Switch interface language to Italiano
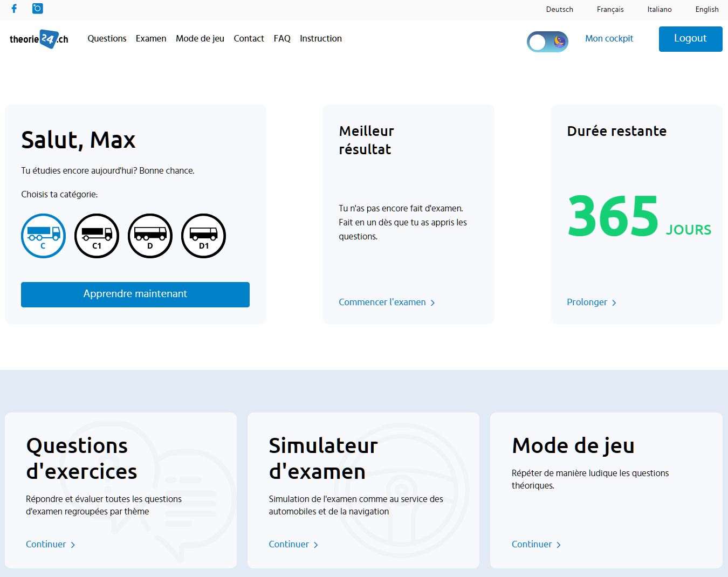Viewport: 728px width, 577px height. pyautogui.click(x=659, y=9)
